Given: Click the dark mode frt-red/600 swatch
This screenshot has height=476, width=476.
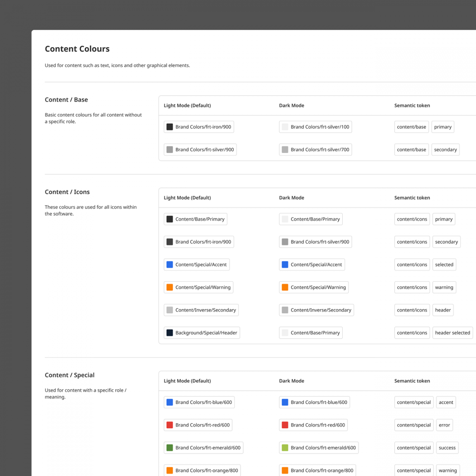Looking at the screenshot, I should pyautogui.click(x=285, y=425).
